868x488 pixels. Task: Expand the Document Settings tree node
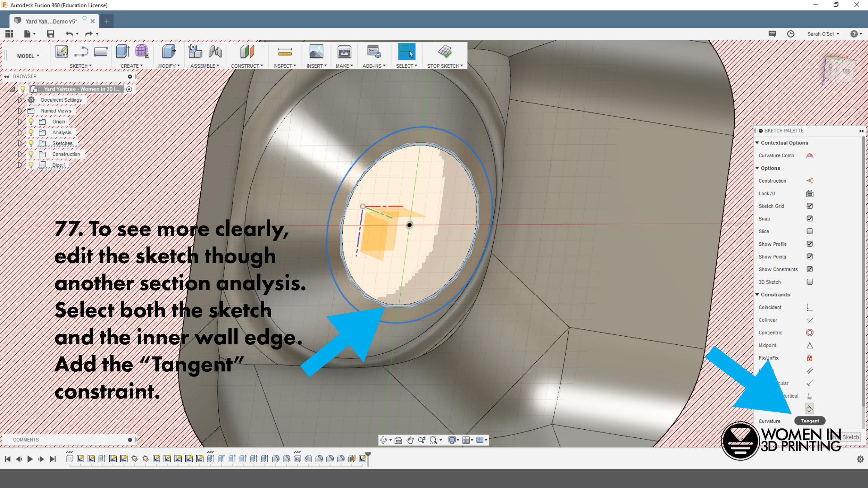coord(20,100)
